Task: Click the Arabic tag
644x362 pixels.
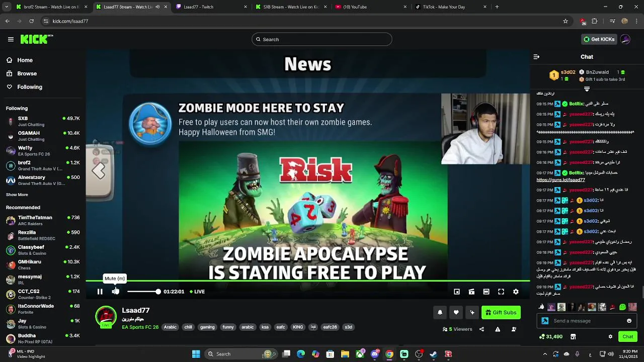Action: pos(170,327)
